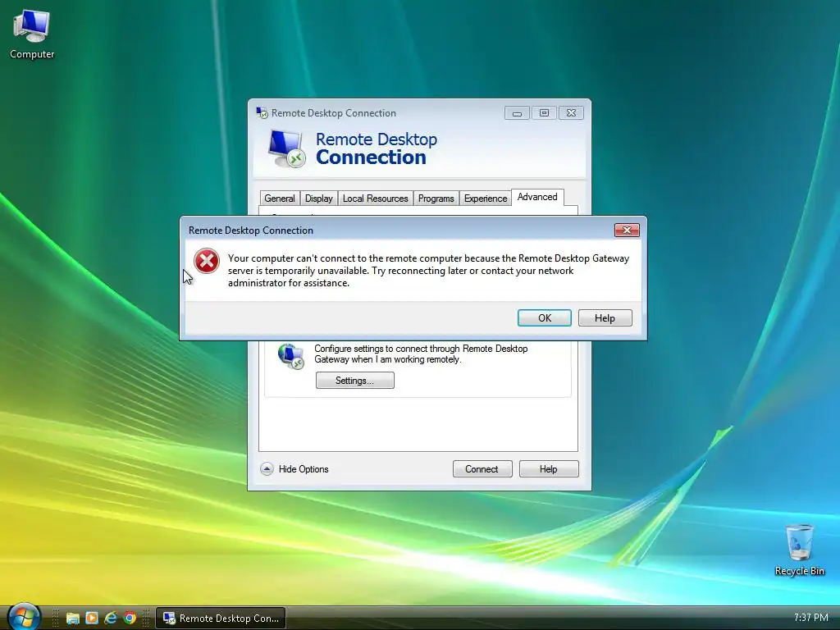This screenshot has width=840, height=630.
Task: Click Help in Remote Desktop Connection window
Action: click(x=549, y=468)
